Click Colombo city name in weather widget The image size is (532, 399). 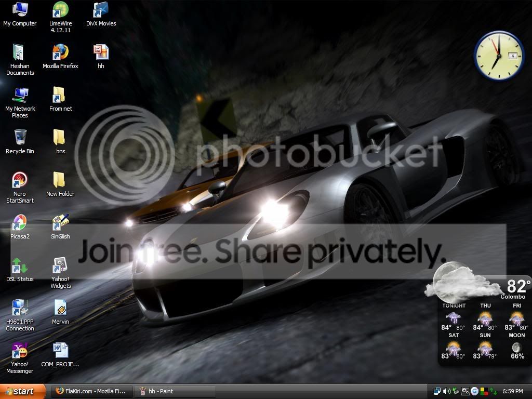point(513,297)
